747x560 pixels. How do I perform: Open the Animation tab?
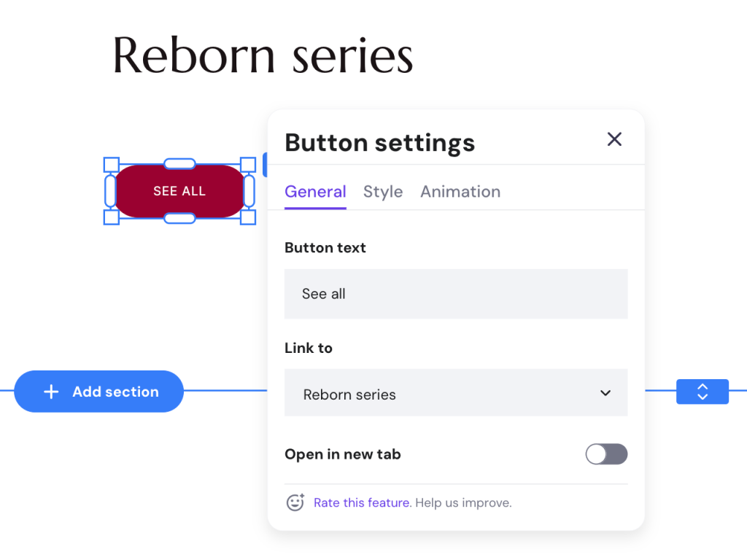(x=460, y=192)
